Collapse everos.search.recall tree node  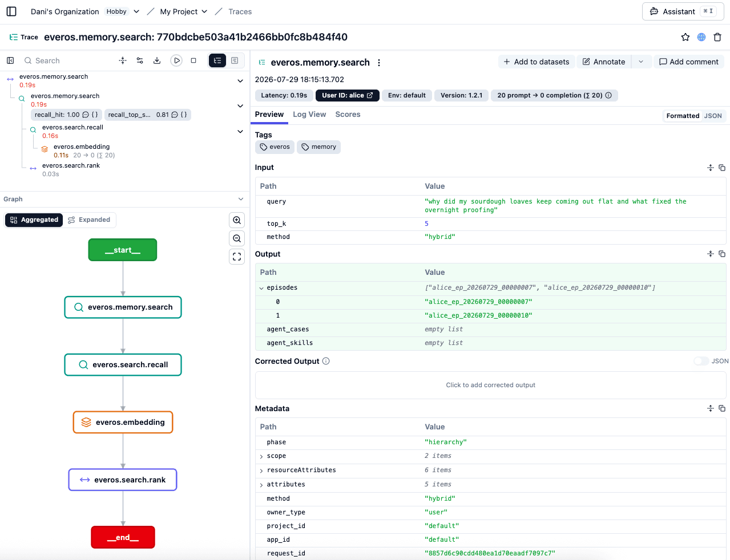point(240,132)
